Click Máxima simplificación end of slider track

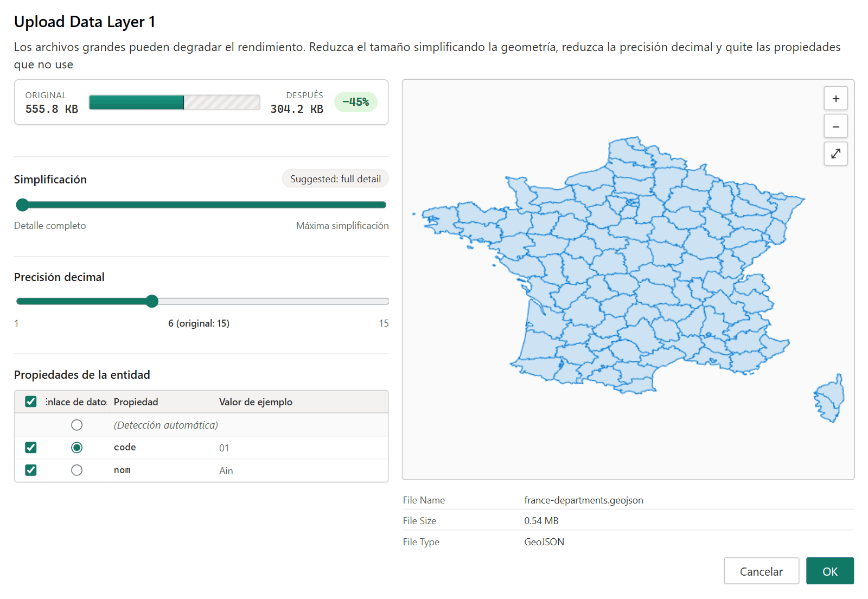click(x=383, y=205)
